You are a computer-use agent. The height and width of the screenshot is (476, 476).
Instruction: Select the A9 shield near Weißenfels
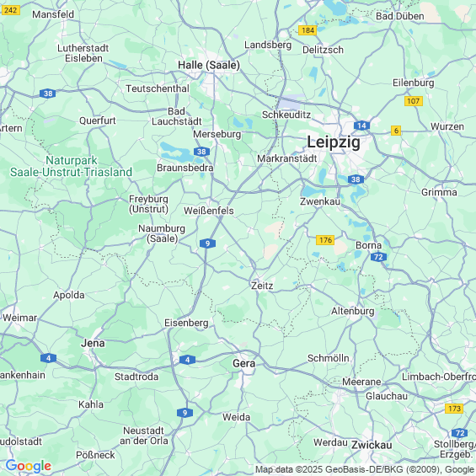[207, 243]
